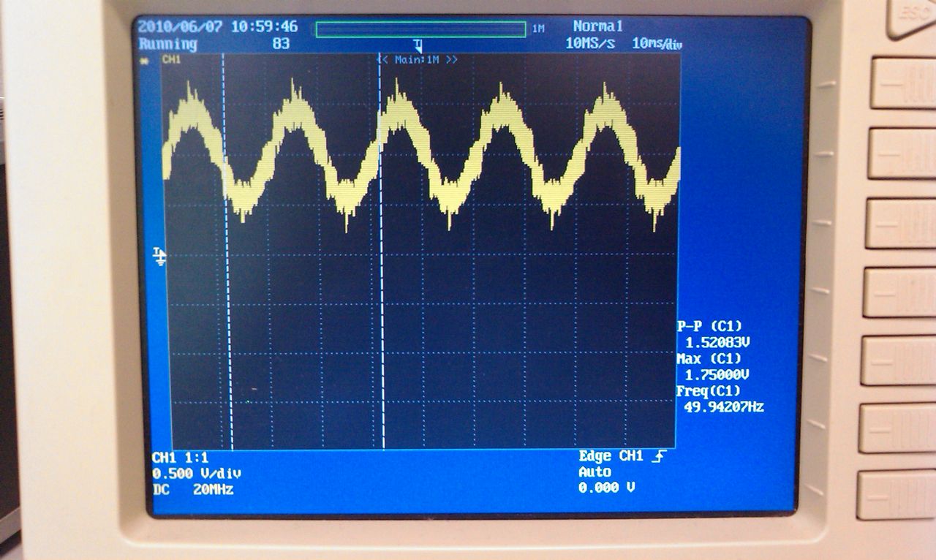Select the "DC" coupling indicator
Viewport: 936px width, 560px height.
[162, 490]
